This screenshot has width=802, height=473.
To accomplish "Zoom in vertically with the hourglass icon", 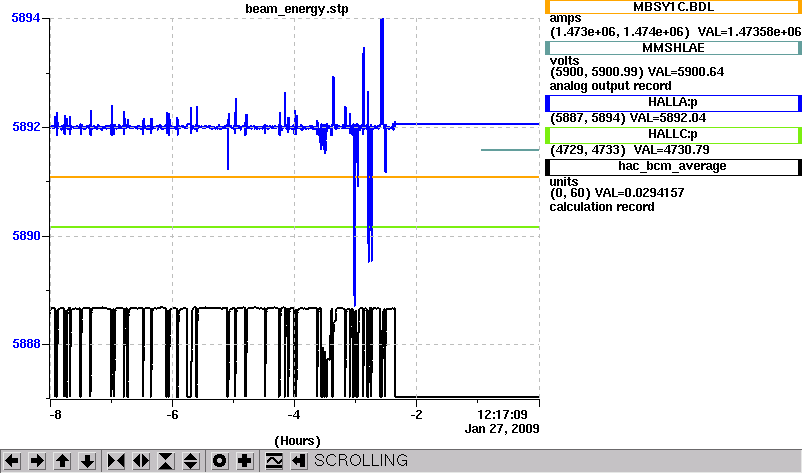I will click(x=166, y=461).
